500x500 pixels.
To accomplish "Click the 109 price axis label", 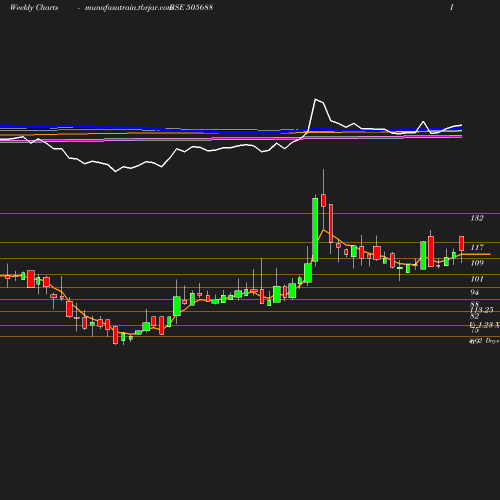I will tap(477, 263).
